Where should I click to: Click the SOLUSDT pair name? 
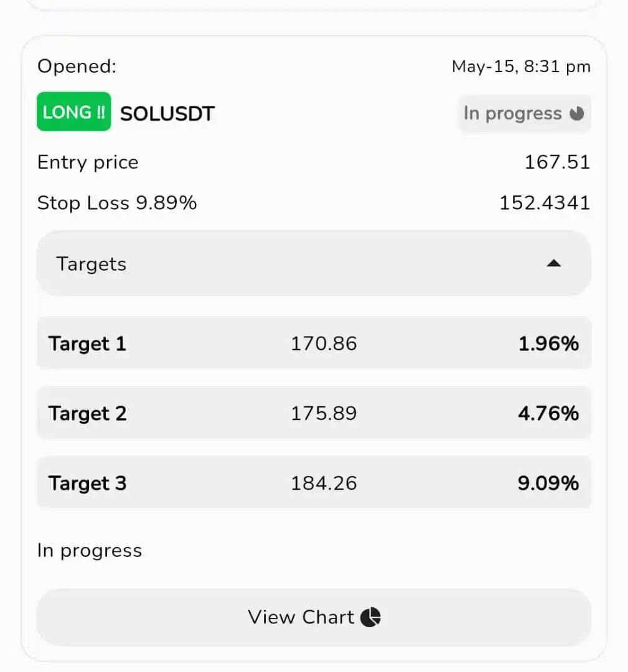tap(167, 114)
